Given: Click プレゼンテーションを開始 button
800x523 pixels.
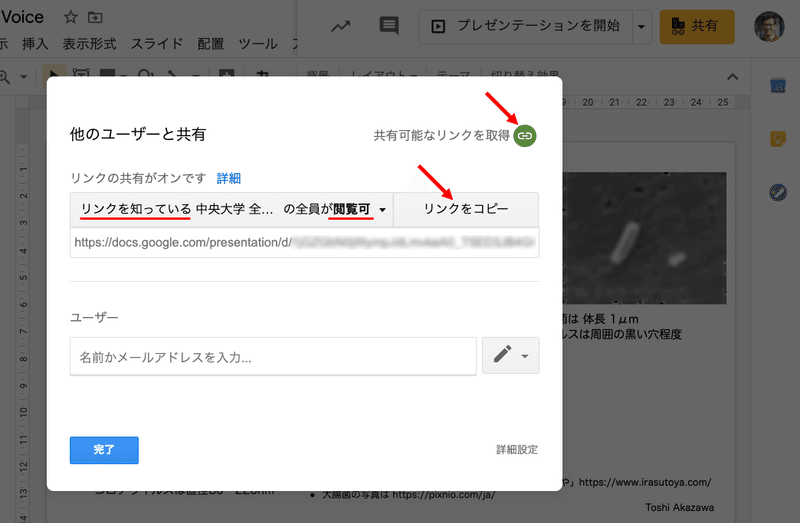Looking at the screenshot, I should 526,26.
